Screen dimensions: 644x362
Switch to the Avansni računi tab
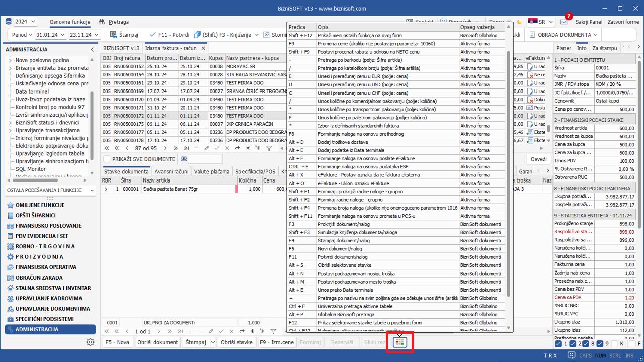pyautogui.click(x=173, y=171)
